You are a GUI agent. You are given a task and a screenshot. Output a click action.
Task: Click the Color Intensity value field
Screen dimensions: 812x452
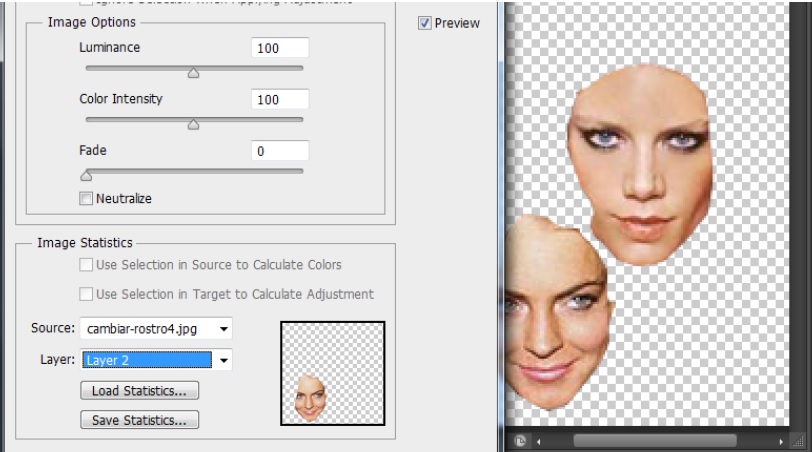280,100
